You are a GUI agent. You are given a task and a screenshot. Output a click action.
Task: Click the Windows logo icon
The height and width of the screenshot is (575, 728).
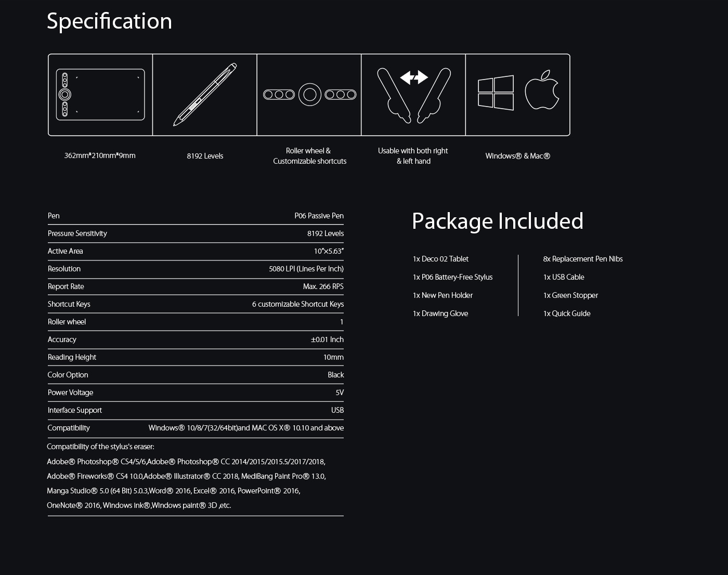coord(496,93)
